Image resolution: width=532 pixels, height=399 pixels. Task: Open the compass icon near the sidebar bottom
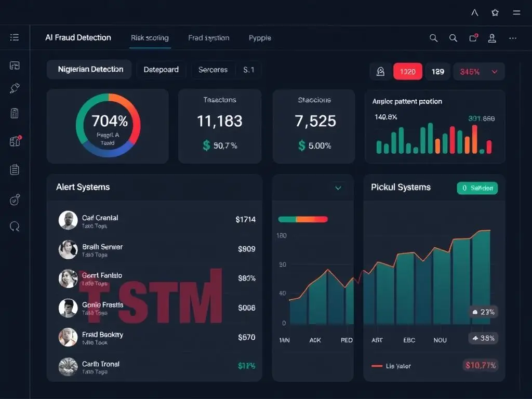[15, 197]
